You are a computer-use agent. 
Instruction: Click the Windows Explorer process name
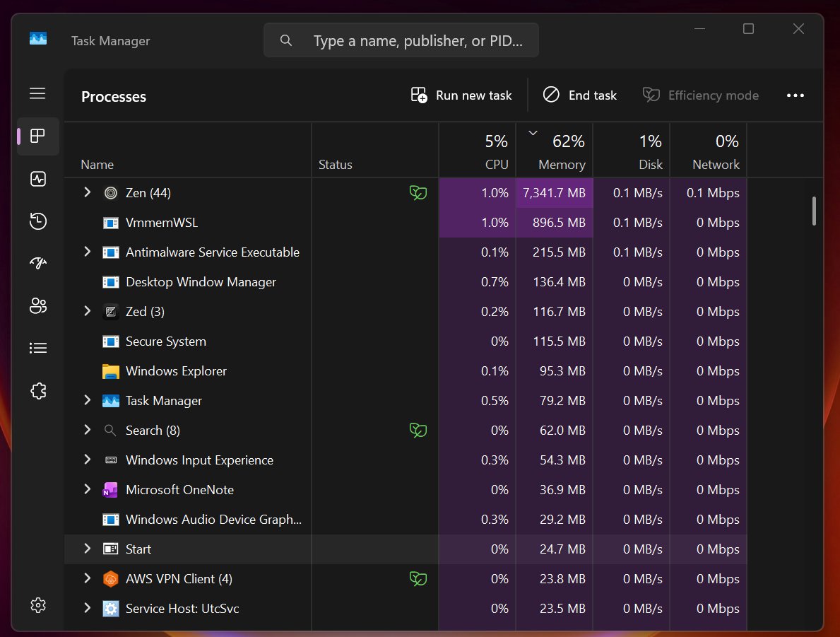(x=176, y=371)
